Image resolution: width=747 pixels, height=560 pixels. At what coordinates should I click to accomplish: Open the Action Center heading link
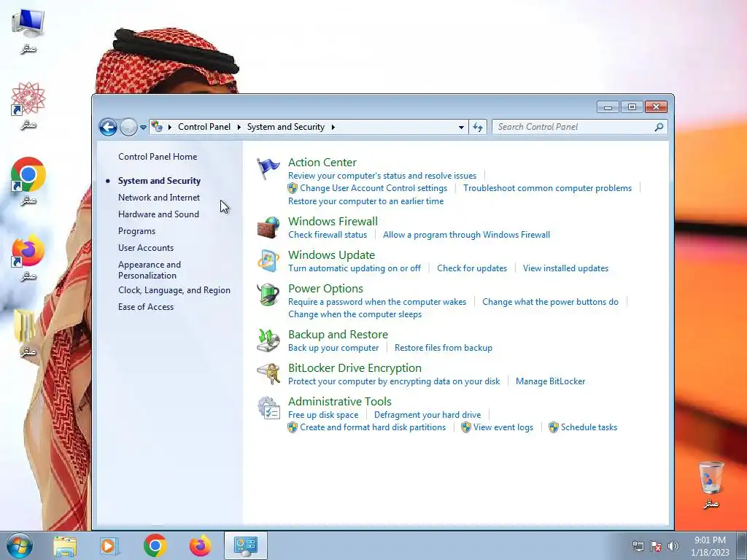coord(322,163)
